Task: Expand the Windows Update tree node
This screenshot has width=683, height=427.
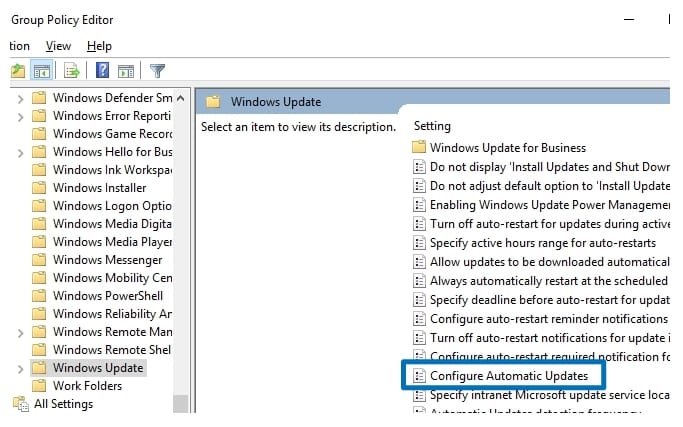Action: (x=20, y=369)
